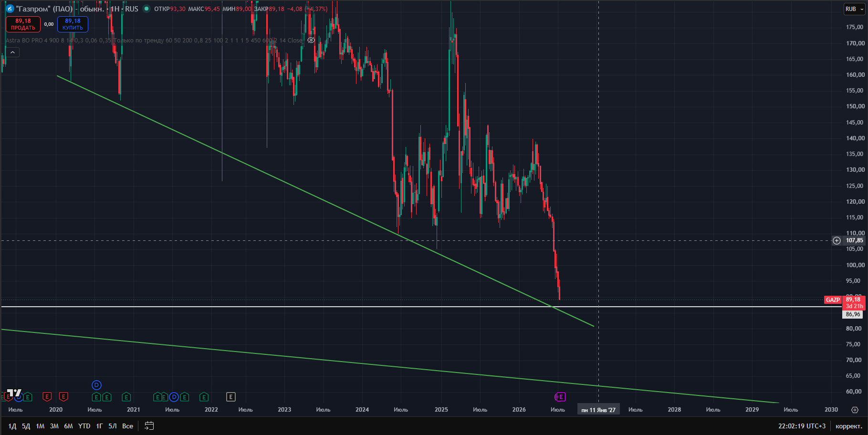Screen dimensions: 868x435
Task: Click the 107,85 crosshair price label
Action: pos(854,240)
